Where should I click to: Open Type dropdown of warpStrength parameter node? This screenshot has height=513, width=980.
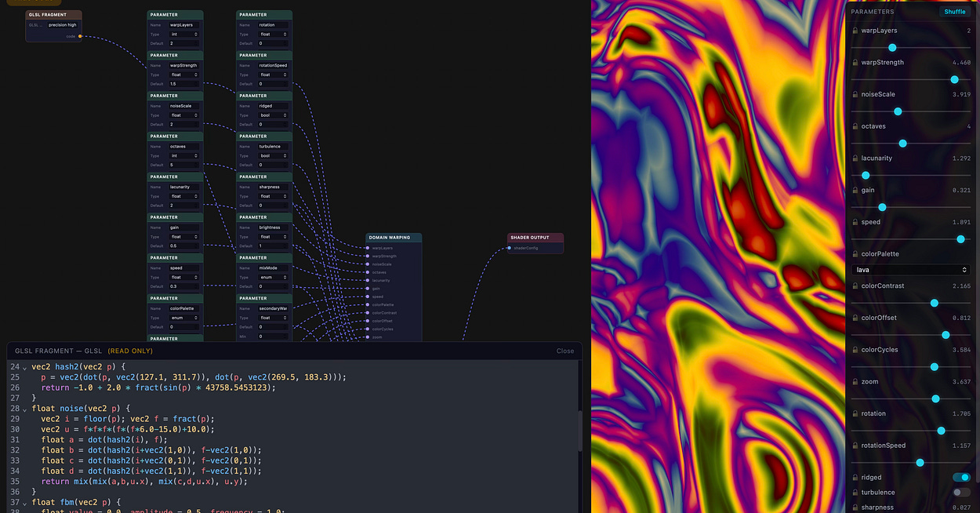[184, 75]
